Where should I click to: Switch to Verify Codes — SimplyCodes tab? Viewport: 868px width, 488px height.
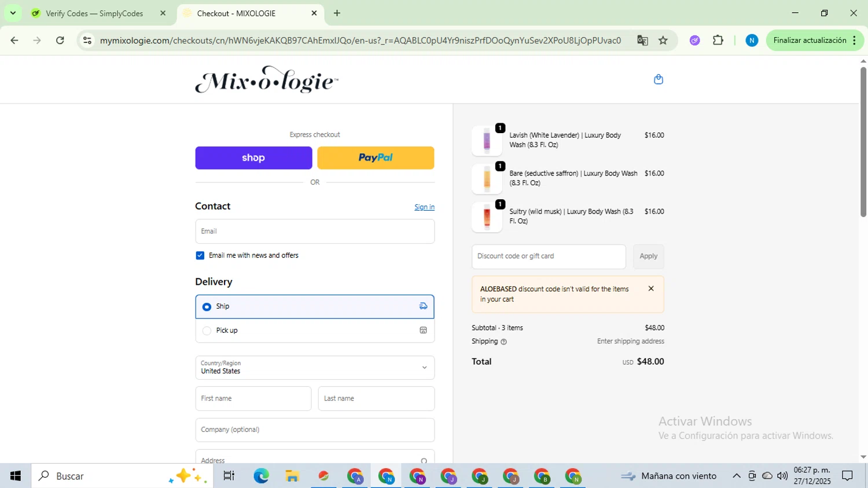(x=94, y=13)
